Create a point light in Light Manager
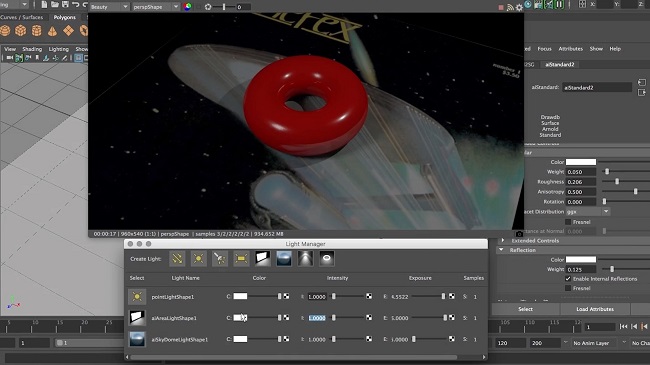The width and height of the screenshot is (650, 365). tap(199, 259)
